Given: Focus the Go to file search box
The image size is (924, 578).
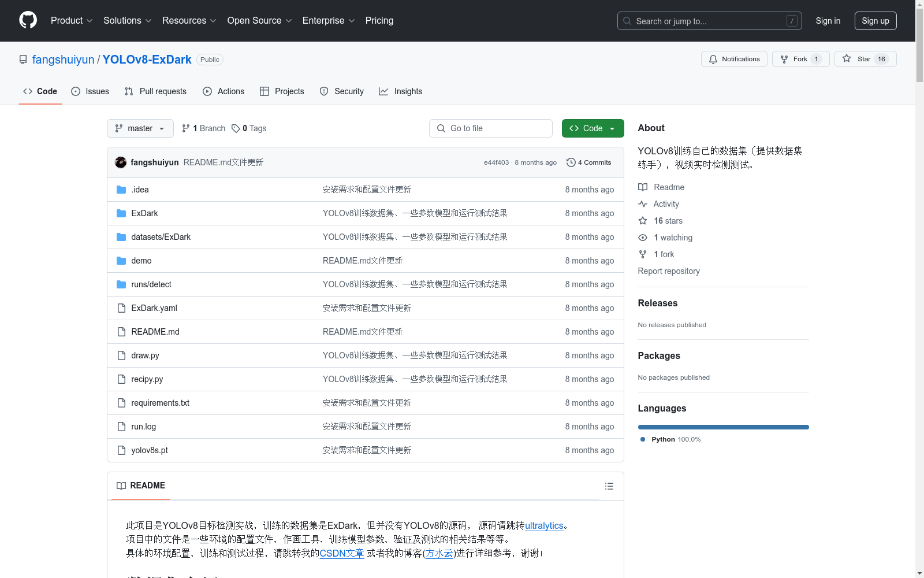Looking at the screenshot, I should coord(491,128).
